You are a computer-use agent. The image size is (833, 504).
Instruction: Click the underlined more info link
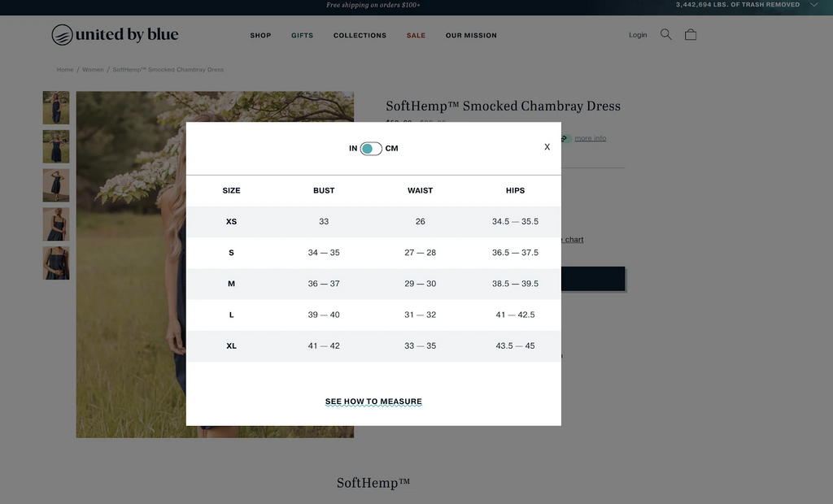click(x=590, y=137)
